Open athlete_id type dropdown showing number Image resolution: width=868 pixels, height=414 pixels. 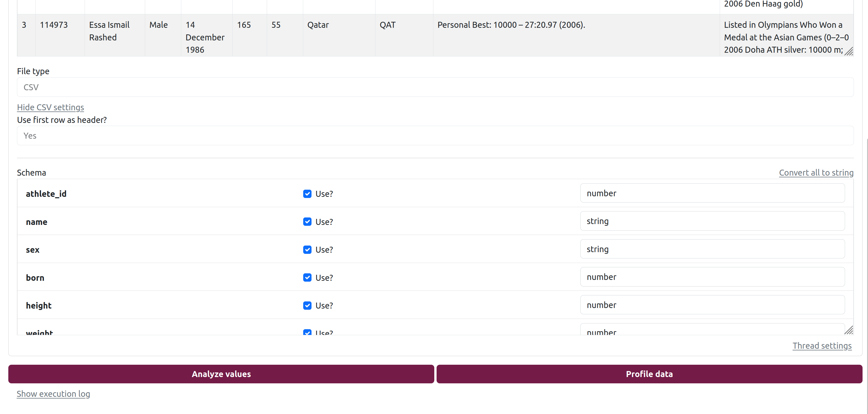pyautogui.click(x=712, y=193)
